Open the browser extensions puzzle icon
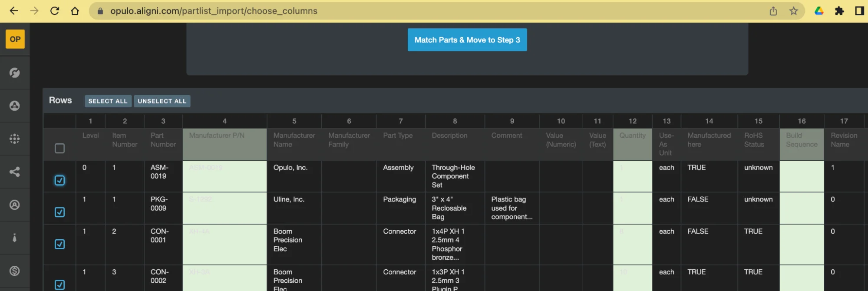 839,11
